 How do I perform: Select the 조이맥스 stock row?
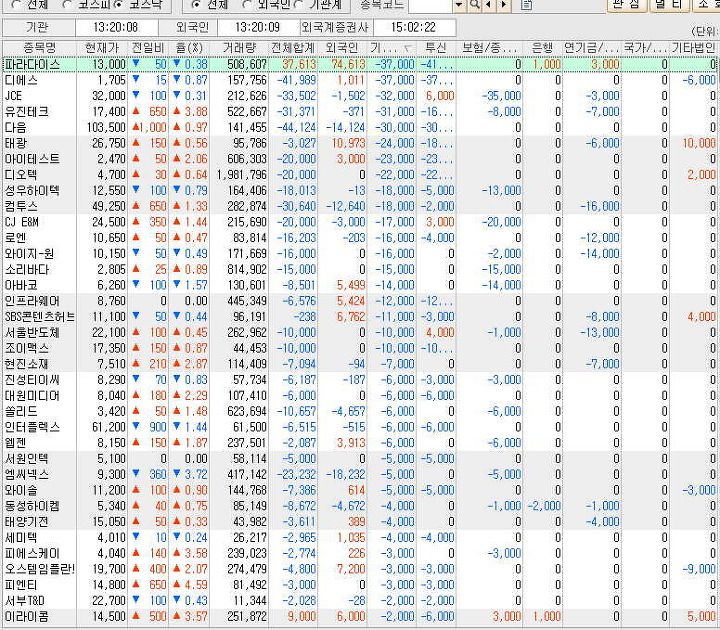click(x=360, y=348)
